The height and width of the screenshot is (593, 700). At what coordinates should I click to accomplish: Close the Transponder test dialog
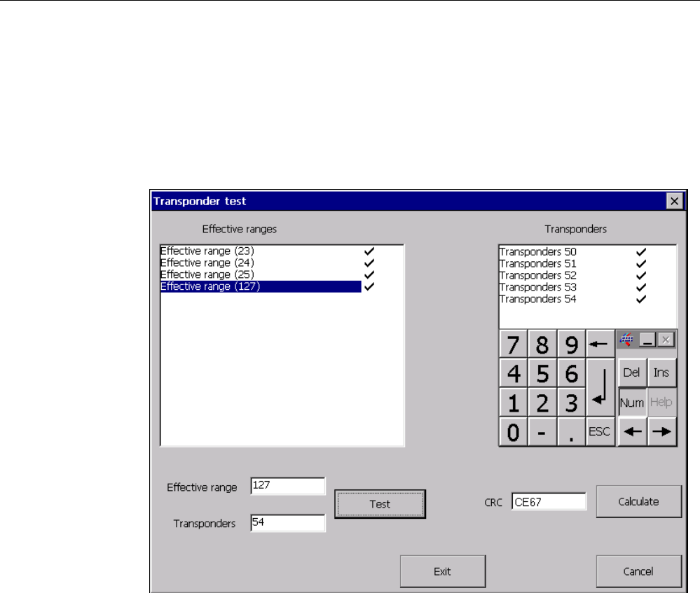(675, 201)
